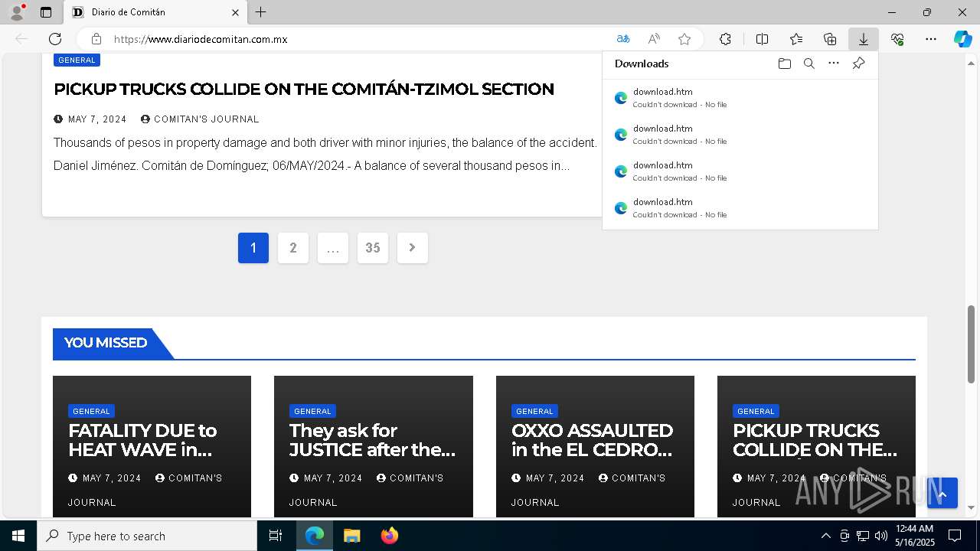View site information lock icon

tap(96, 39)
